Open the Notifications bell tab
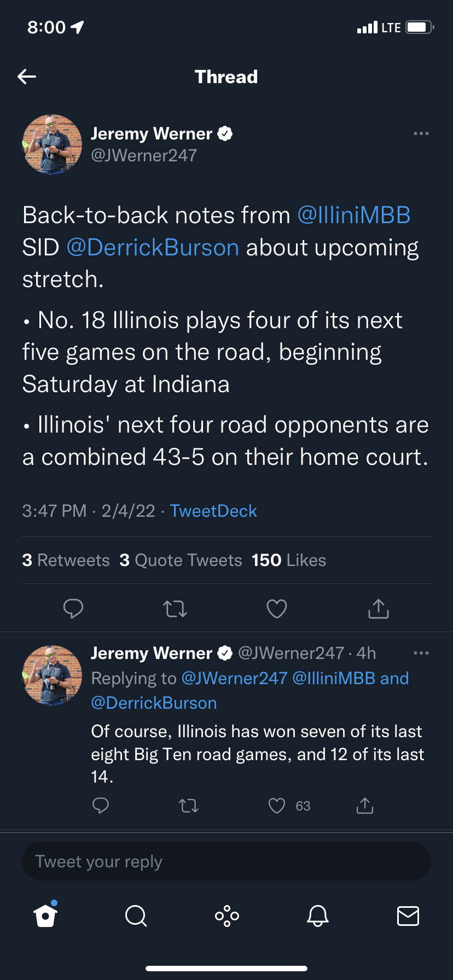Screen dimensions: 453x980 (317, 915)
